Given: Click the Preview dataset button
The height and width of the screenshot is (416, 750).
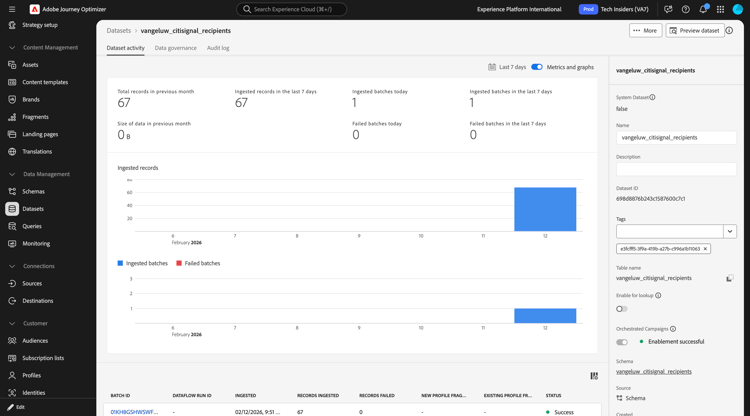Looking at the screenshot, I should [x=695, y=31].
